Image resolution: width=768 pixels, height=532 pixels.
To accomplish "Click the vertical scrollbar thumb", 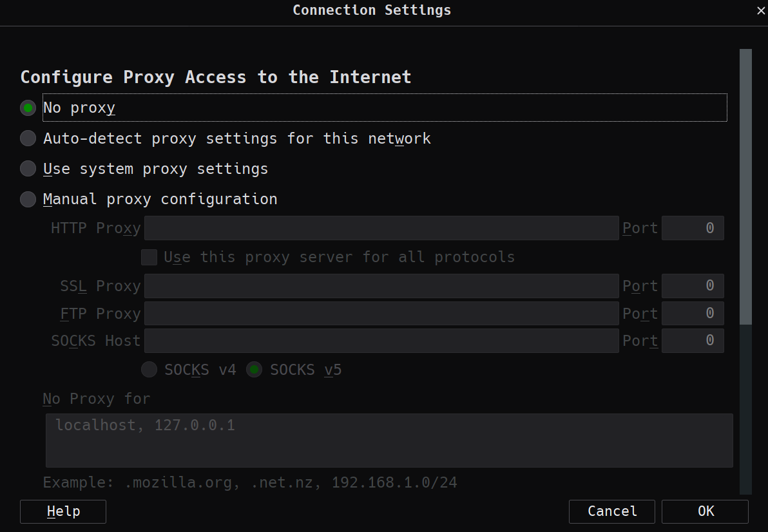I will coord(745,187).
